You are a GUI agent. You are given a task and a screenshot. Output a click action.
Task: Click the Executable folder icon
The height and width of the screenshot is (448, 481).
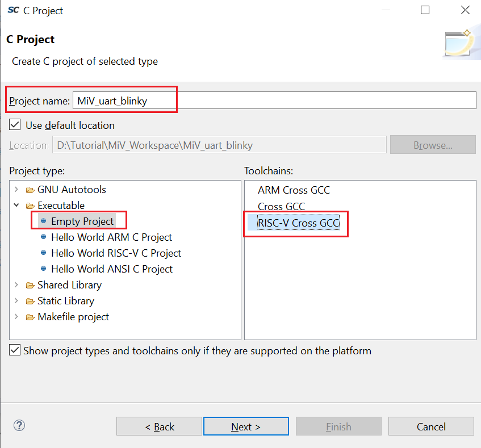coord(30,206)
